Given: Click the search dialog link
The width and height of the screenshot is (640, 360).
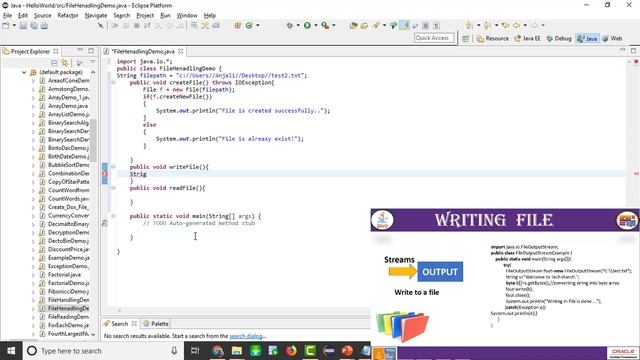Looking at the screenshot, I should point(247,336).
